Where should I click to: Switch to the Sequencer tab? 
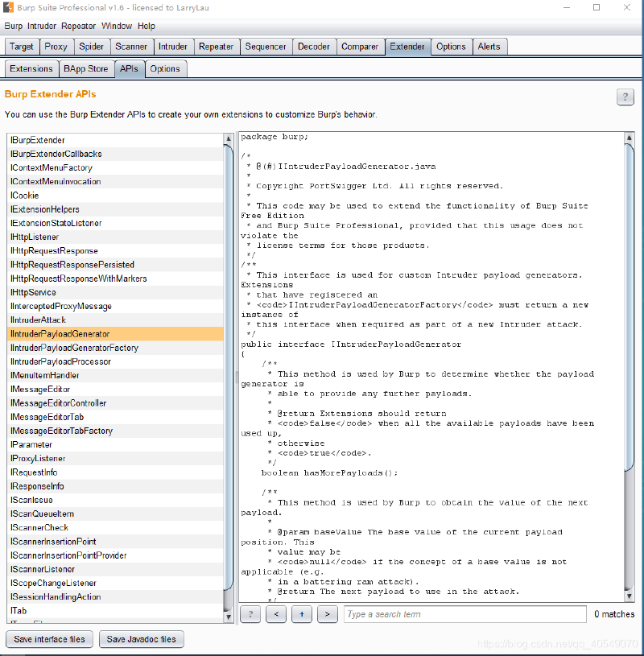pyautogui.click(x=266, y=47)
